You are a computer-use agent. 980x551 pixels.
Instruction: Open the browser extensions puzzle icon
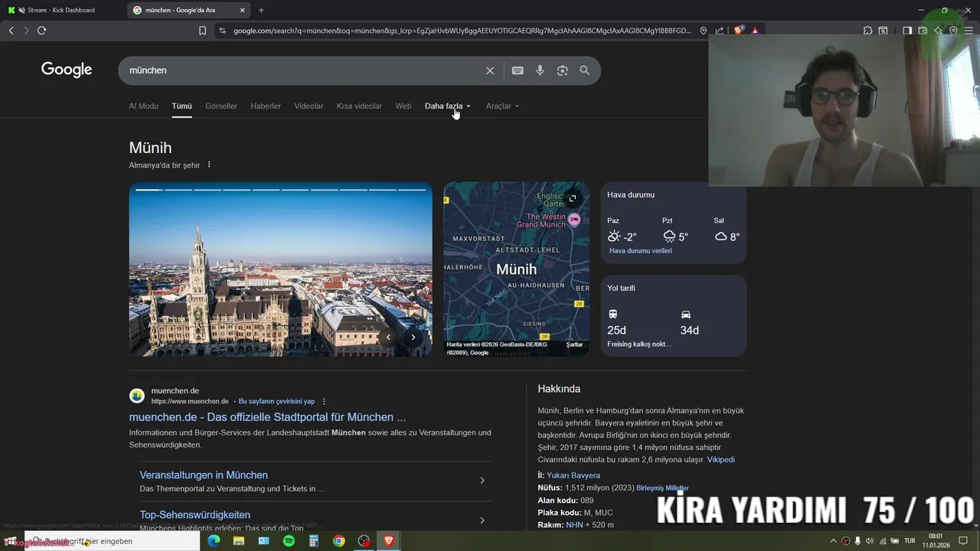point(867,31)
